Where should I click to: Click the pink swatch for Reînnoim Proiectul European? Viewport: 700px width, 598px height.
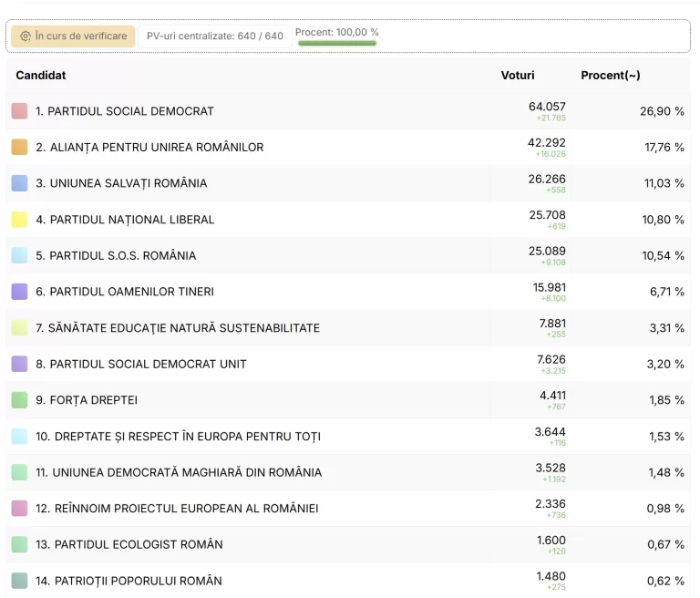tap(20, 509)
